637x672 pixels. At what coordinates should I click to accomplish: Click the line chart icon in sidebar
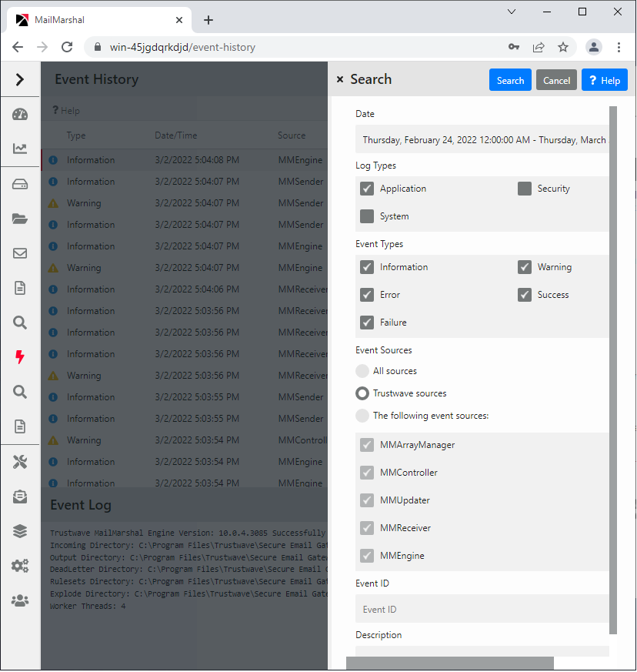pyautogui.click(x=20, y=149)
